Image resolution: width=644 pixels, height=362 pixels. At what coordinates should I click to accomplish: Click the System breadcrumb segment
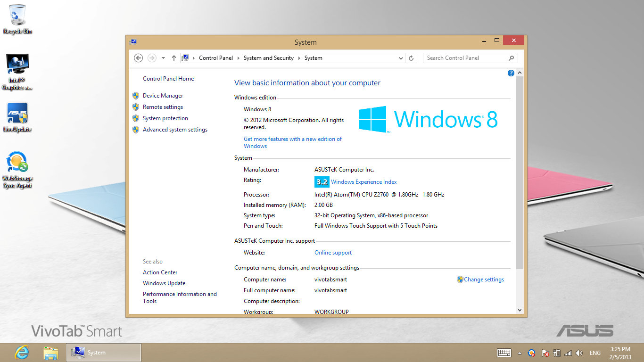[314, 58]
